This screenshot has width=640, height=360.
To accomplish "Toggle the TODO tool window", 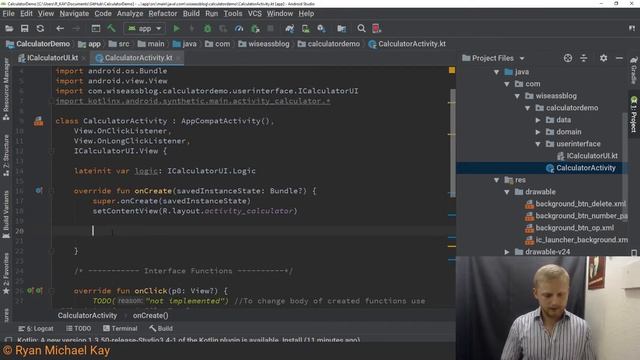I will coord(78,329).
